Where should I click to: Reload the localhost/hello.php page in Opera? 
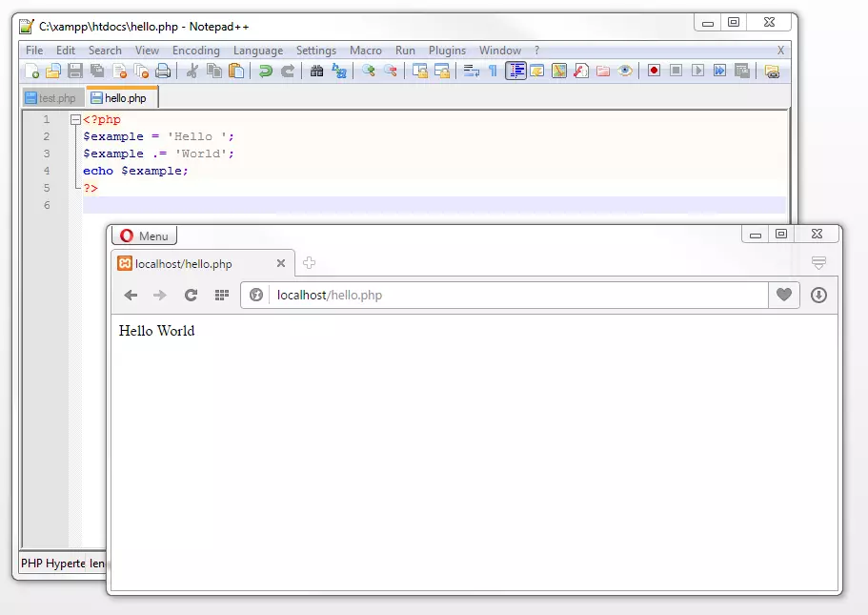191,295
